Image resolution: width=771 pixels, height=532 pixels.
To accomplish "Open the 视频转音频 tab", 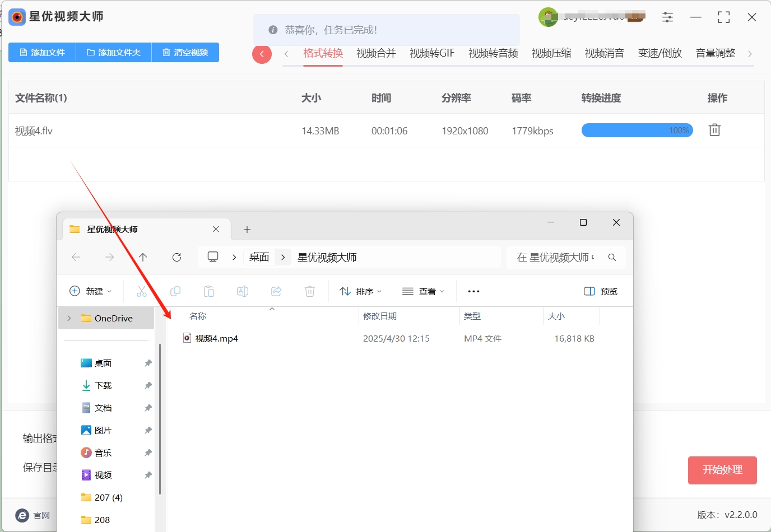I will (493, 53).
